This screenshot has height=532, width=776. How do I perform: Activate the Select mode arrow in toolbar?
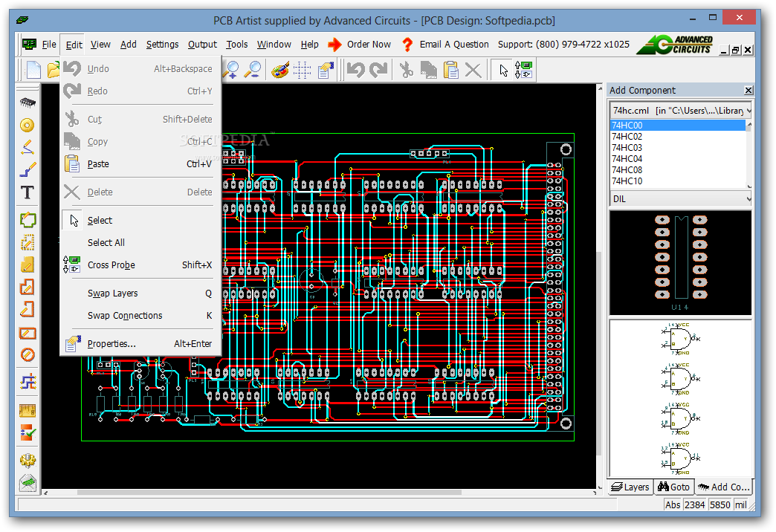coord(503,70)
